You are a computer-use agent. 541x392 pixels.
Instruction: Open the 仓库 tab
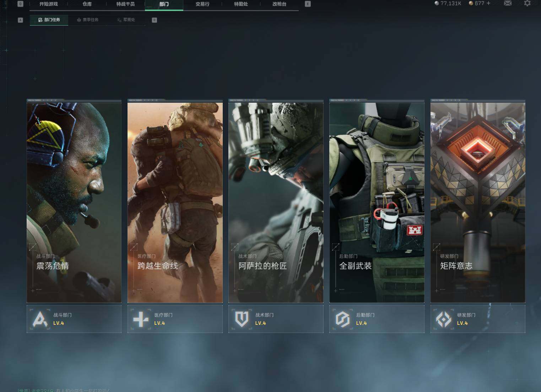point(87,4)
